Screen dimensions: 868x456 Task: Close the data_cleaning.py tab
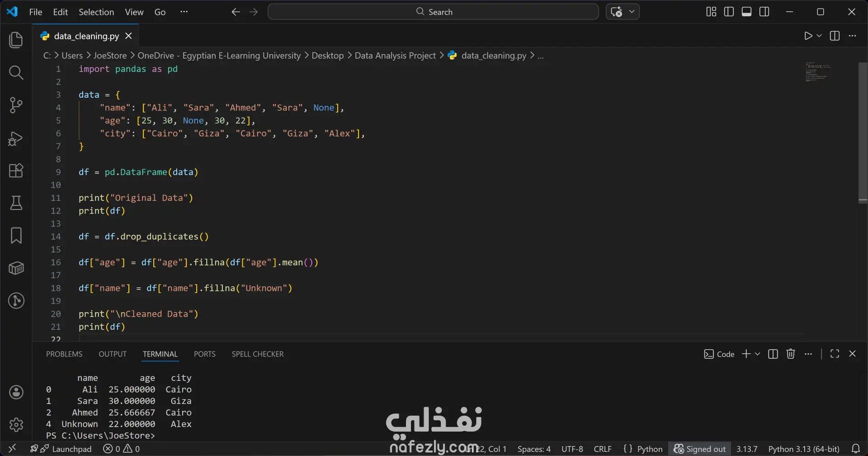(x=129, y=36)
